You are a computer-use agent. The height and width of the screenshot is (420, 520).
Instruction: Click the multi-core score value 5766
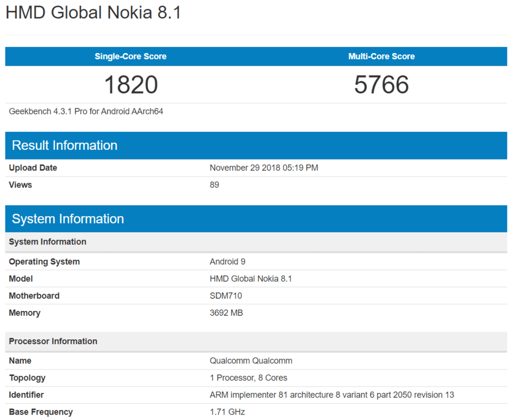coord(381,85)
